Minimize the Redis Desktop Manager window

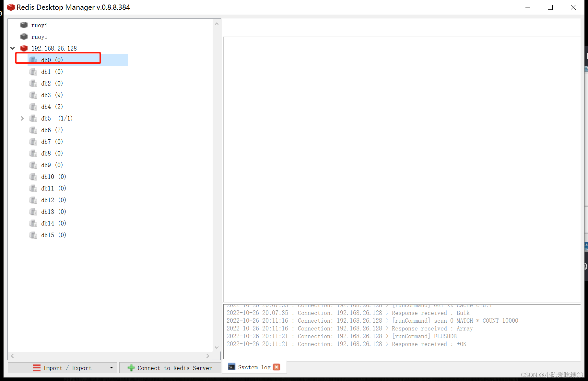click(x=528, y=7)
